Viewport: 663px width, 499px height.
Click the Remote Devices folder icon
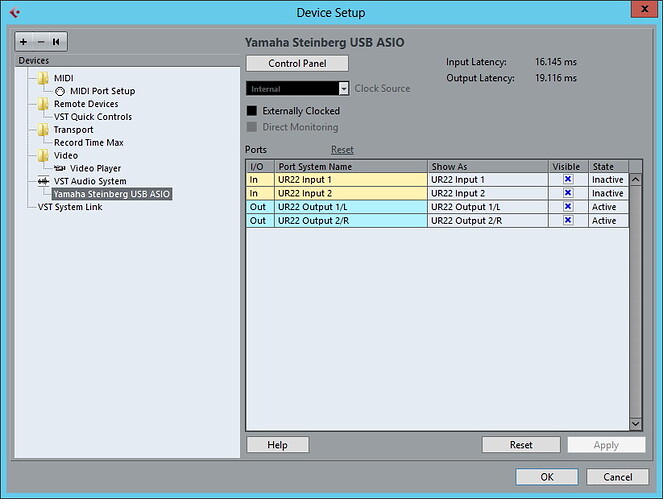tap(43, 104)
